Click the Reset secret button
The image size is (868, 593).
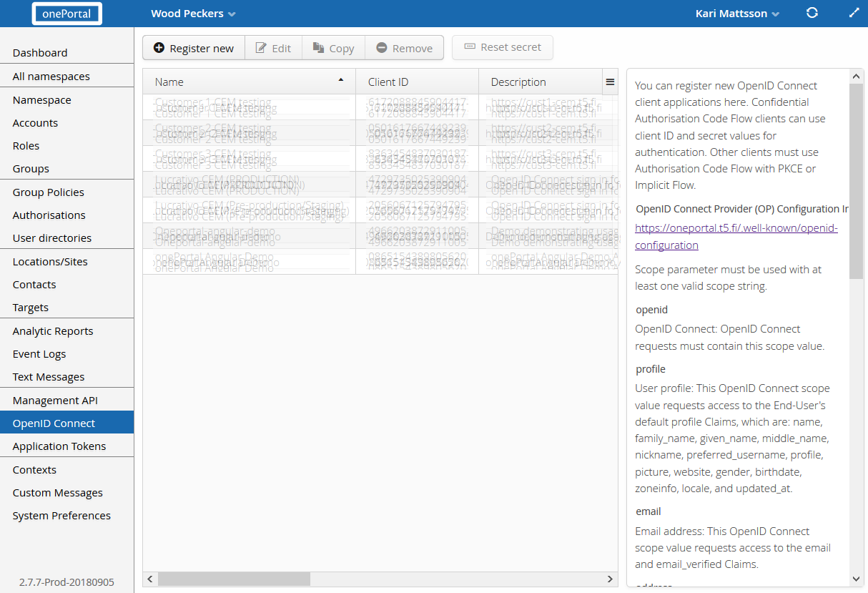(x=503, y=47)
